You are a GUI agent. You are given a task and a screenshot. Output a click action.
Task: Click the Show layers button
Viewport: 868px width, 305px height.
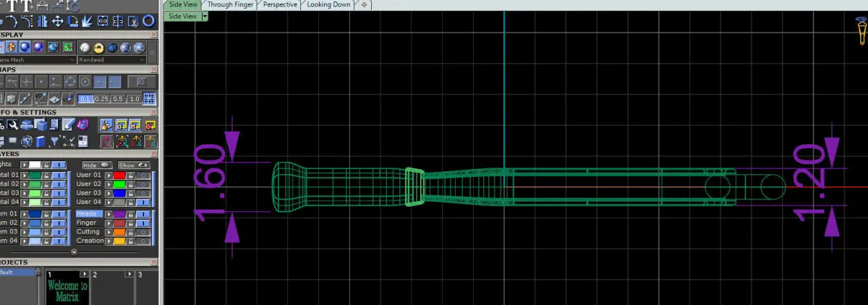(134, 165)
